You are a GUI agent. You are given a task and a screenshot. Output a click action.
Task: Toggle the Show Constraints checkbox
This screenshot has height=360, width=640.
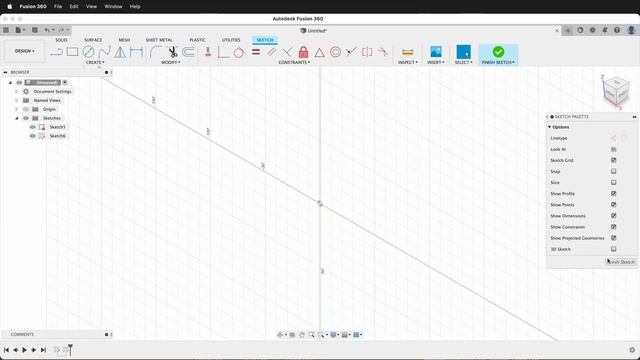click(x=613, y=227)
